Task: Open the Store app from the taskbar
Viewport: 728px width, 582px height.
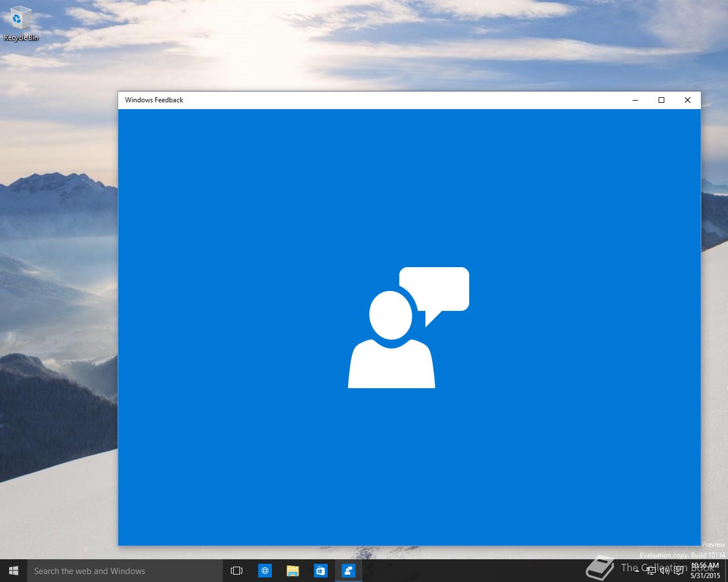Action: coord(320,571)
